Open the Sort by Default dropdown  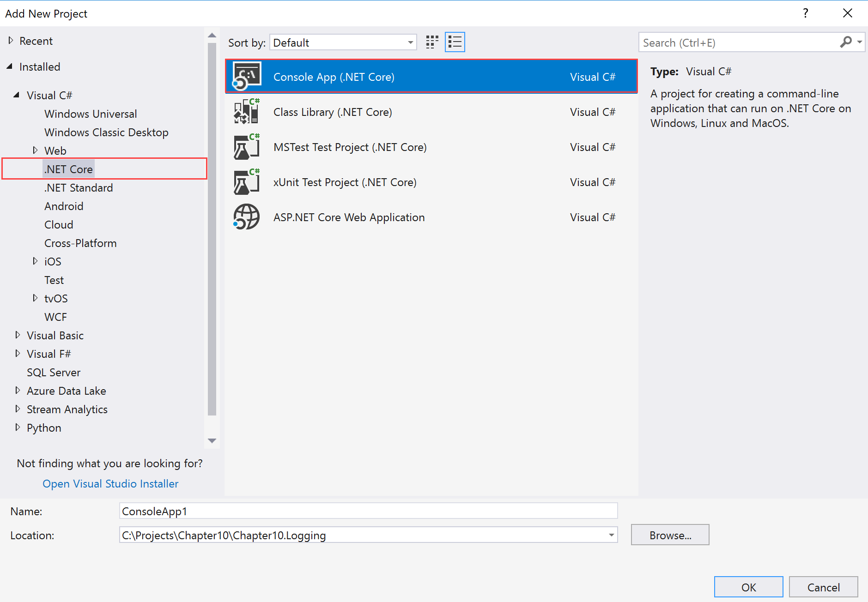[x=343, y=42]
